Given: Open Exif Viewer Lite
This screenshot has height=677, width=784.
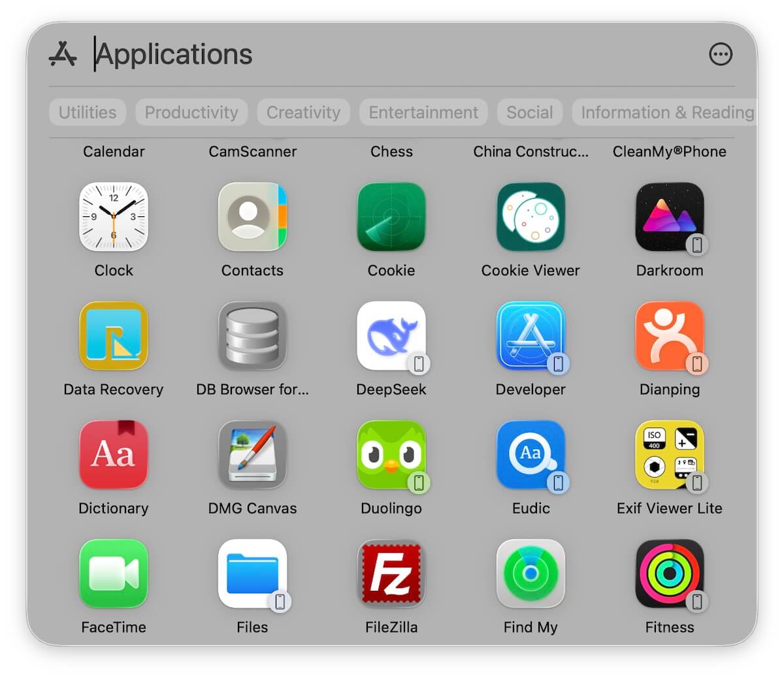Looking at the screenshot, I should [x=670, y=455].
